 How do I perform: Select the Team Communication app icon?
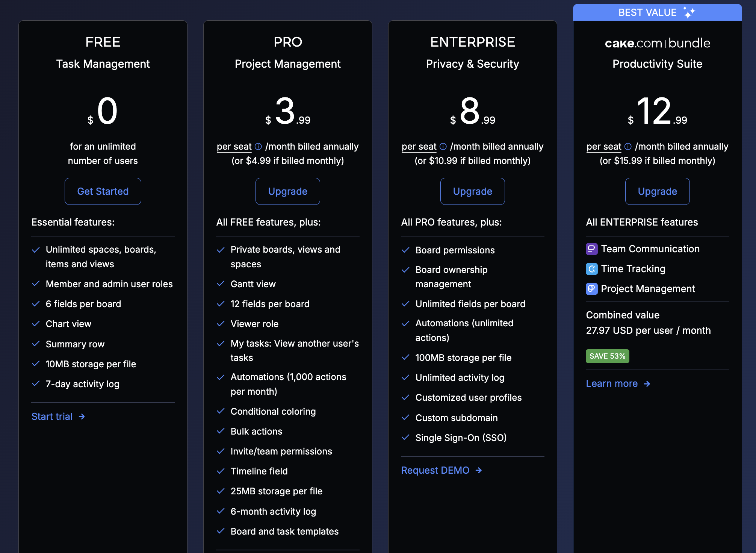pos(591,249)
